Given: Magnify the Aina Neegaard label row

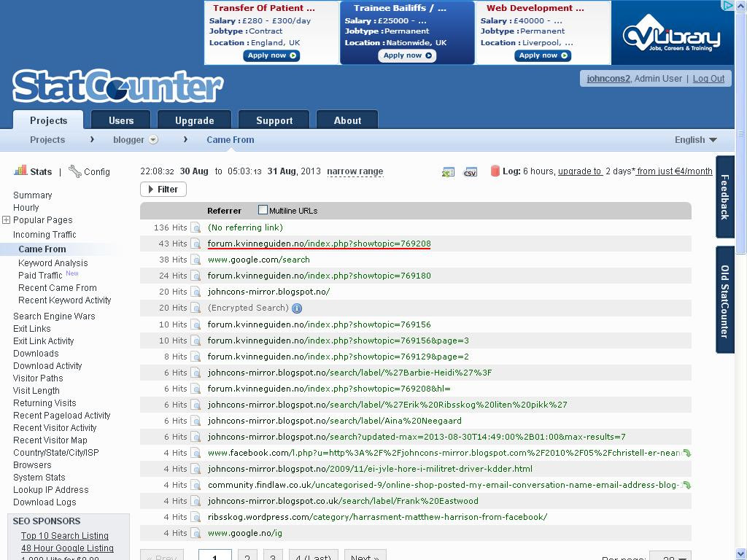Looking at the screenshot, I should tap(196, 421).
